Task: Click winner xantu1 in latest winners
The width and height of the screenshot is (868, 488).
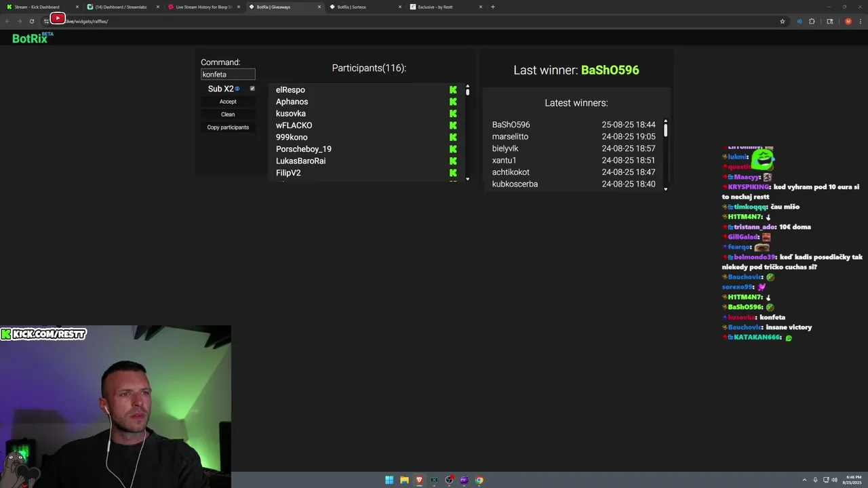Action: 504,160
